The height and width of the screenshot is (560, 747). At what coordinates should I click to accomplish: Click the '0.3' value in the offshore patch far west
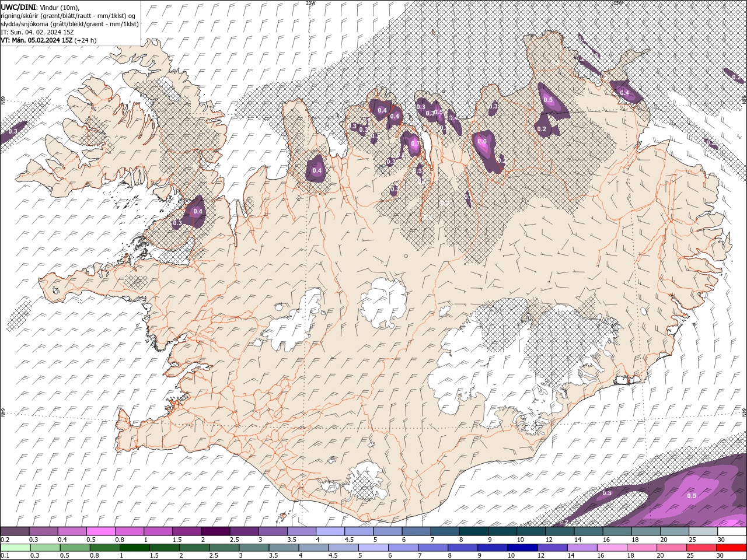click(x=13, y=132)
